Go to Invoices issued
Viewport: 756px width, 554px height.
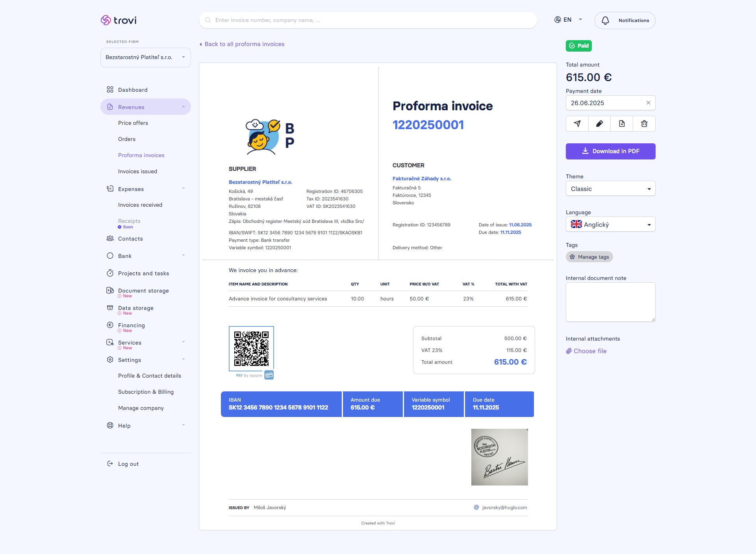[x=137, y=171]
